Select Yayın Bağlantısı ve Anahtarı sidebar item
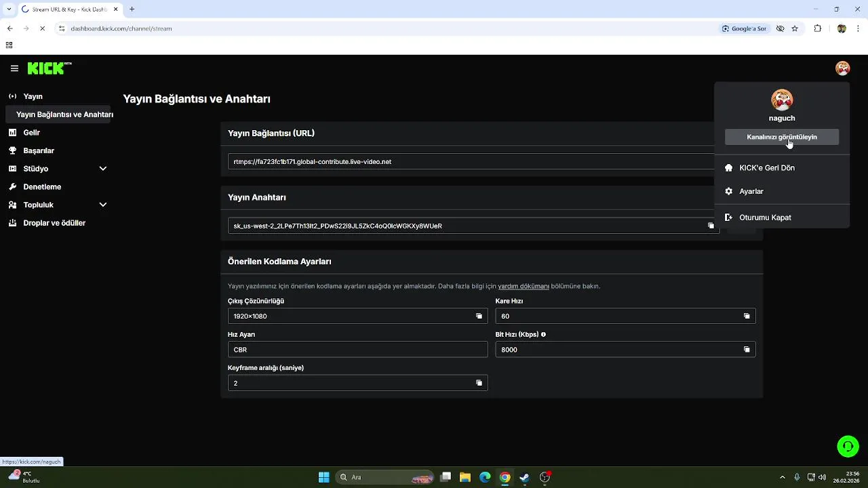 [58, 115]
